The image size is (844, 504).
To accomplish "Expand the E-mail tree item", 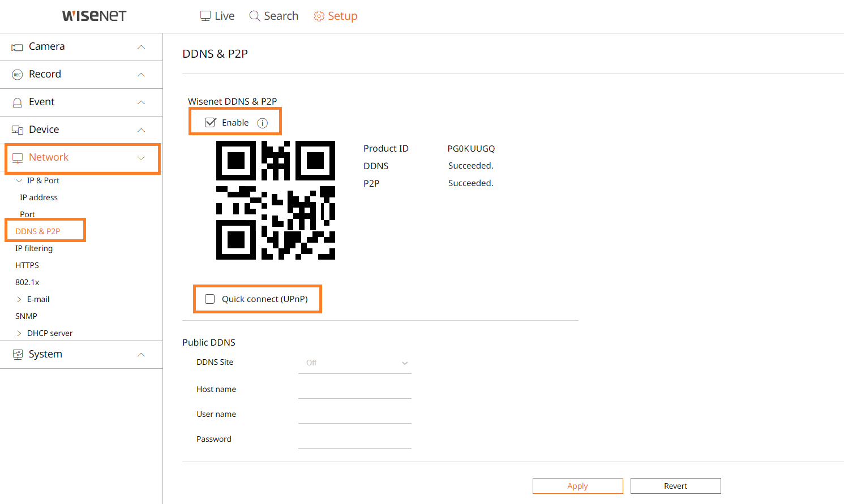I will click(19, 299).
